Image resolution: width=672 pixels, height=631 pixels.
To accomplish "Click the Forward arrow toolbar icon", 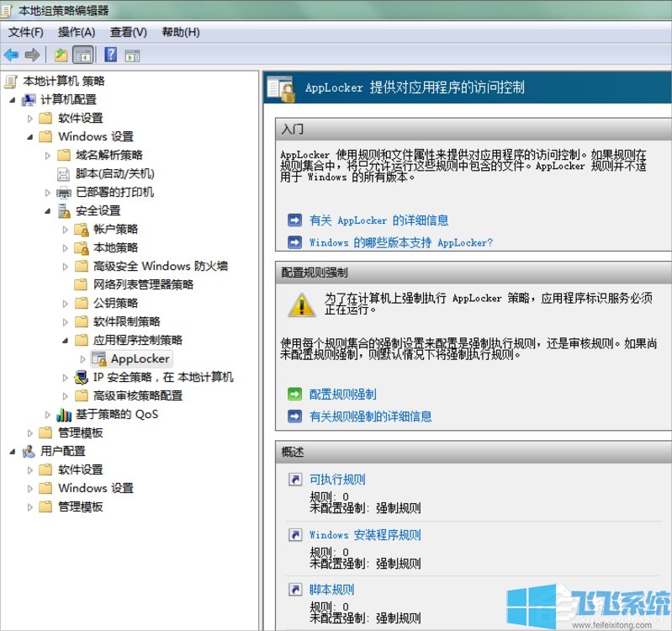I will tap(32, 55).
